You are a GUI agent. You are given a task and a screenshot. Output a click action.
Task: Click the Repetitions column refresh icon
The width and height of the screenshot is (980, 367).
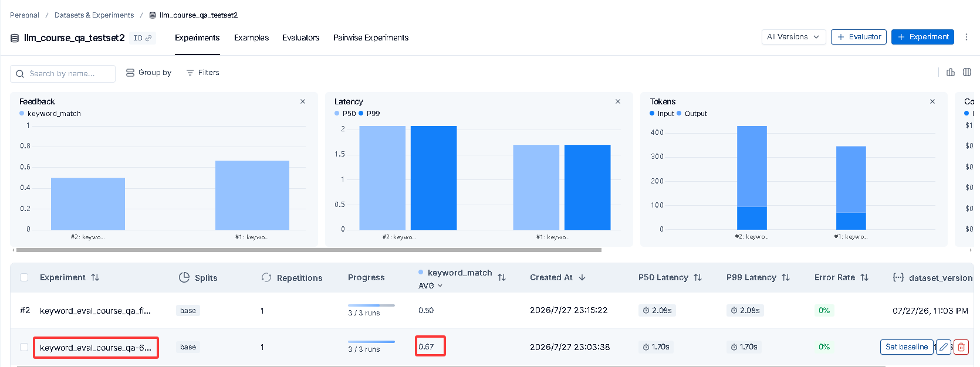(x=266, y=277)
